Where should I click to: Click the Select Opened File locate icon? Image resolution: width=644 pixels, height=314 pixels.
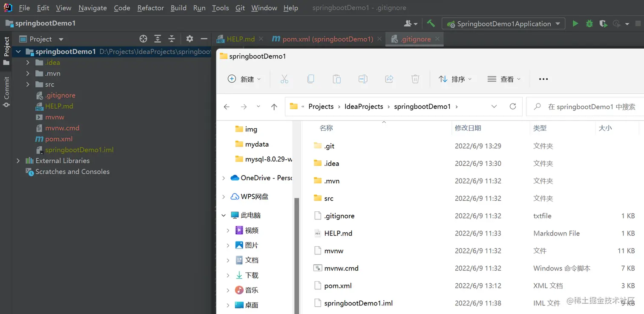pyautogui.click(x=144, y=39)
